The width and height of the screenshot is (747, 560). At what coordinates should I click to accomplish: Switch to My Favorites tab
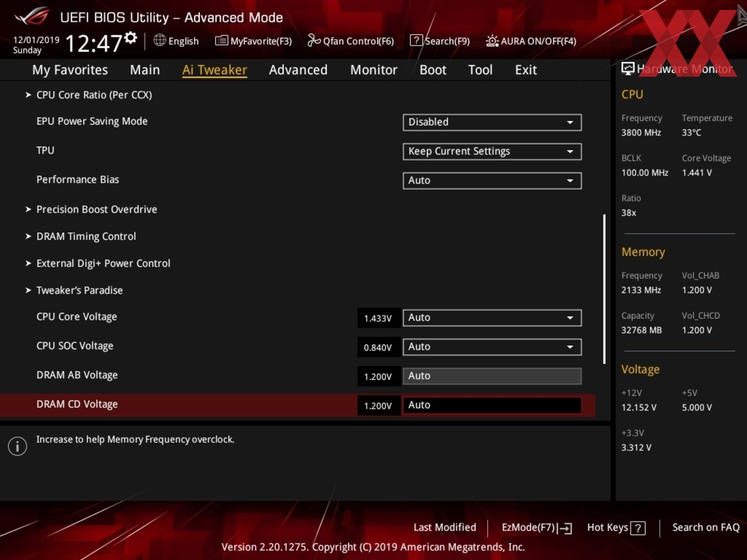coord(70,70)
